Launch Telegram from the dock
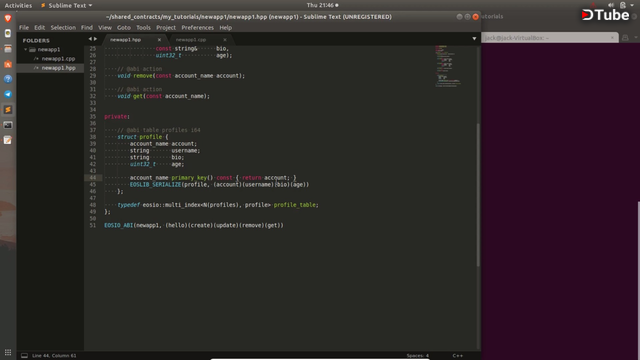Viewport: 640px width, 360px height. click(x=8, y=94)
